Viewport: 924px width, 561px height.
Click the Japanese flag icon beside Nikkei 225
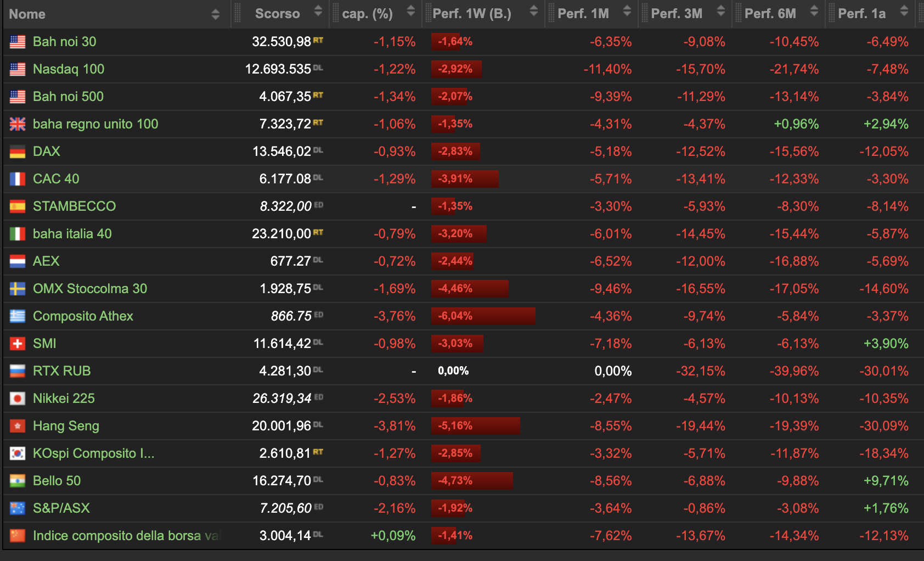point(18,399)
